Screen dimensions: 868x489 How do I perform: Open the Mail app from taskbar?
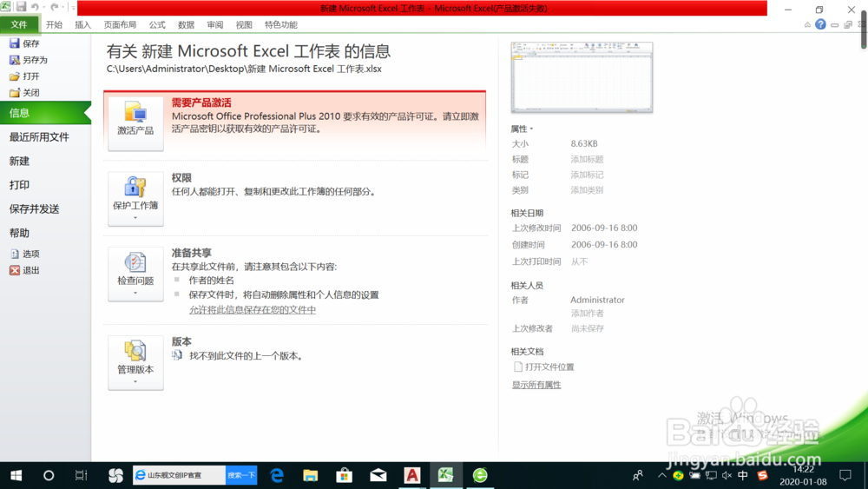point(378,475)
